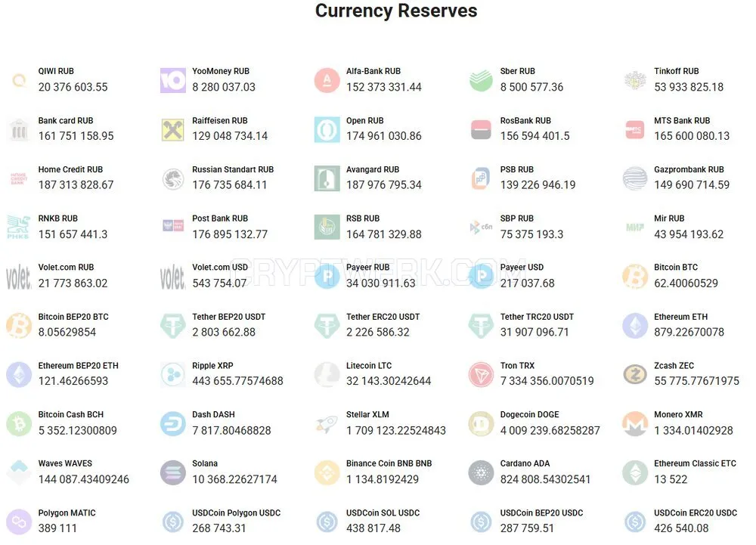Select the Dash DASH blue icon

[x=172, y=424]
